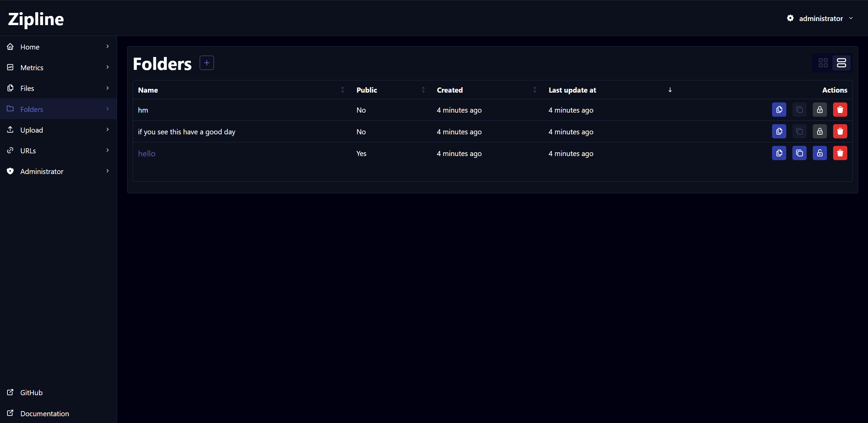Open the Administrator section

pos(42,171)
